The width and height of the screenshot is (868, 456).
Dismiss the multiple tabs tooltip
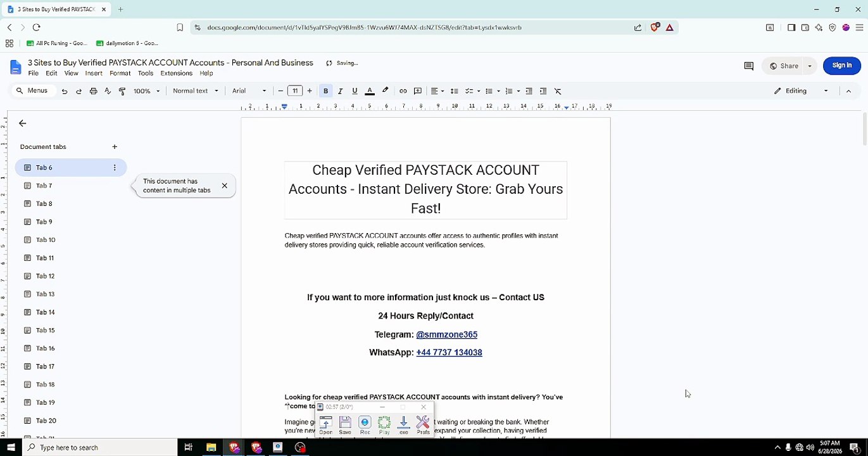pyautogui.click(x=224, y=186)
